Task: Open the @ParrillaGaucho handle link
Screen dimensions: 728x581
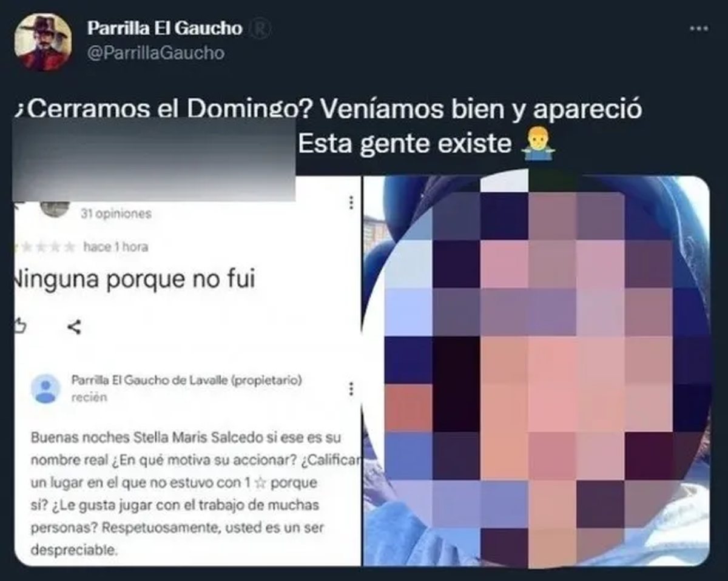Action: (x=155, y=53)
